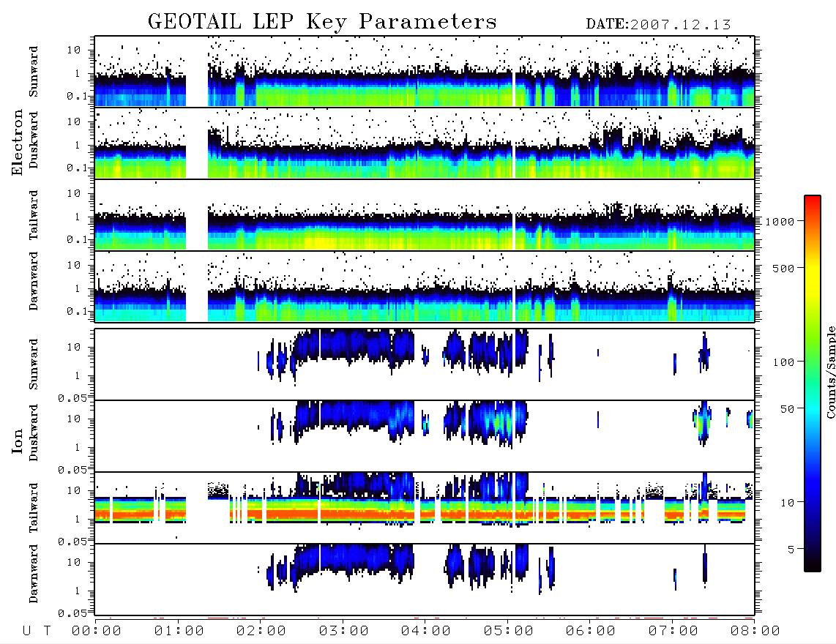Click the 01:00 time axis tick label
Image resolution: width=836 pixels, height=644 pixels.
pyautogui.click(x=179, y=632)
